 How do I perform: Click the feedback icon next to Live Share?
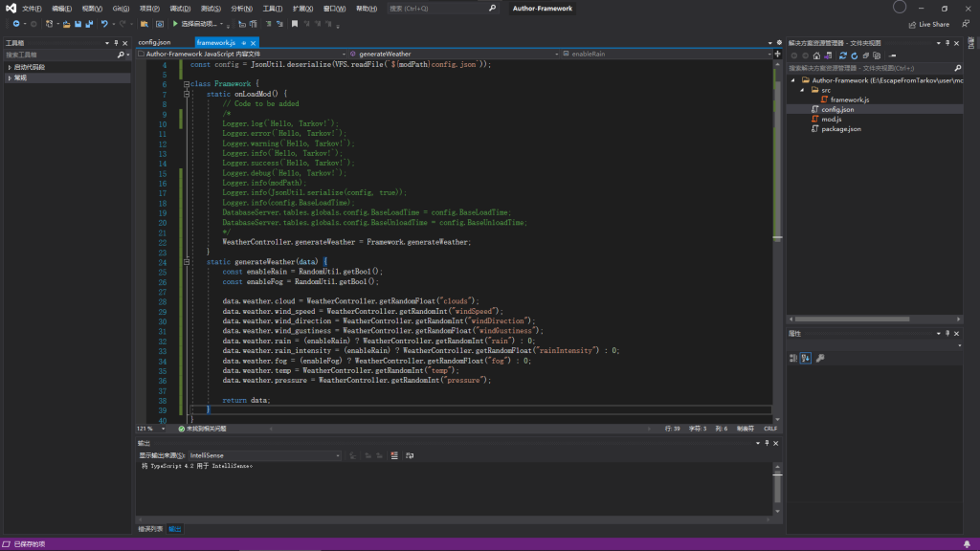(x=966, y=24)
